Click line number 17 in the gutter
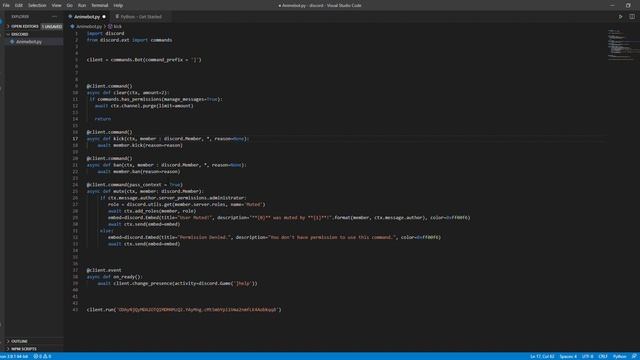 tap(75, 139)
